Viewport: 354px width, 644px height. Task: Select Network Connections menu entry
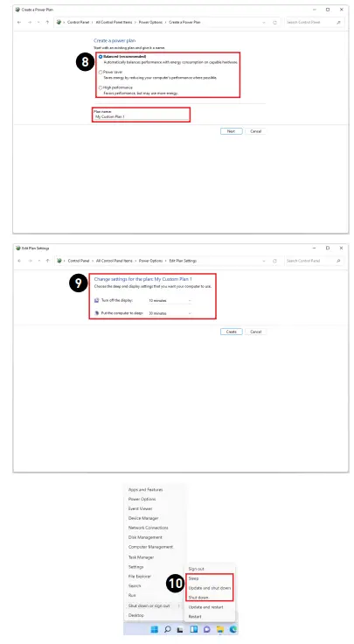(148, 528)
